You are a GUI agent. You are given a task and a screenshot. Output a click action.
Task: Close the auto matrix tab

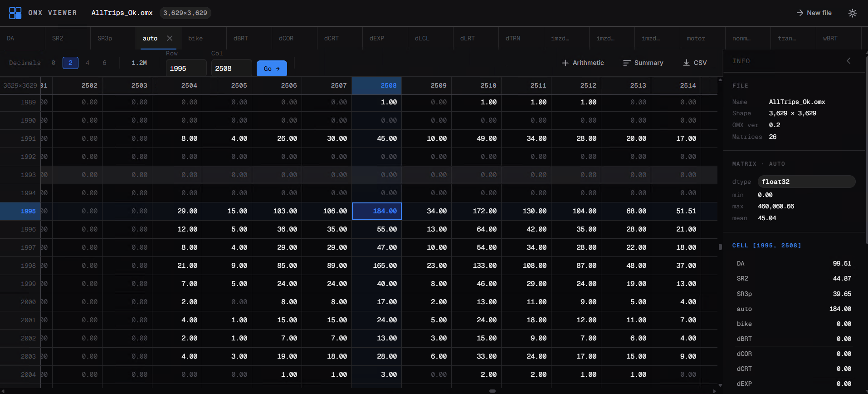(170, 38)
